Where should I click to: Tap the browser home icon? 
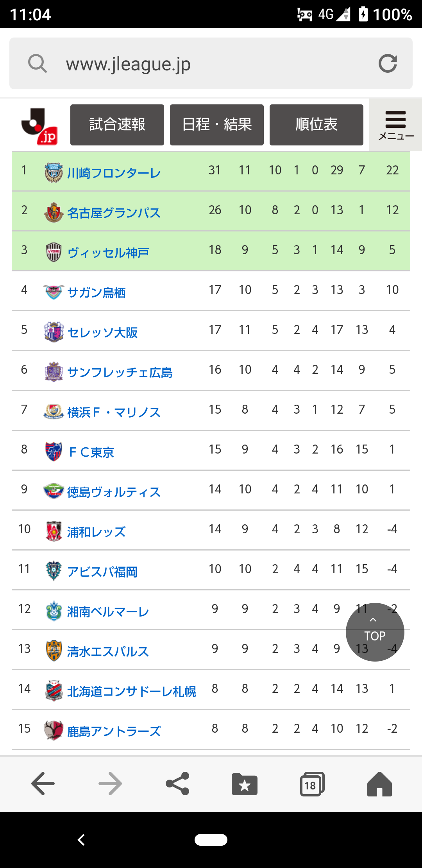coord(379,784)
